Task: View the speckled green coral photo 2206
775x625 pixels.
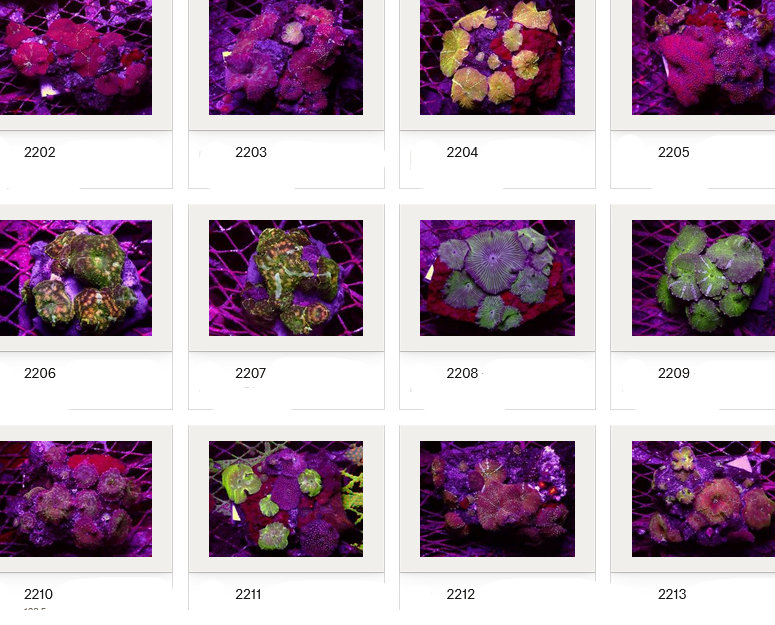Action: [x=75, y=278]
